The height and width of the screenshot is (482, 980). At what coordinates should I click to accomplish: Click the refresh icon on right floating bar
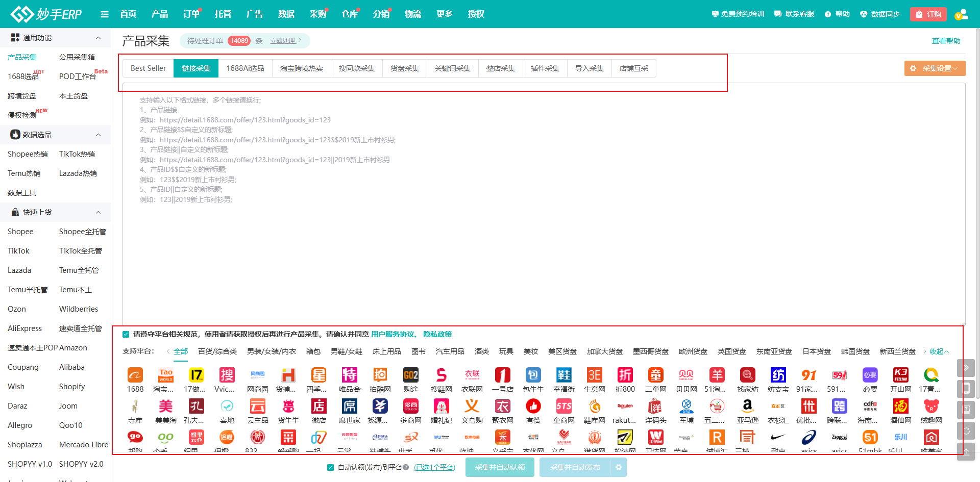coord(966,431)
